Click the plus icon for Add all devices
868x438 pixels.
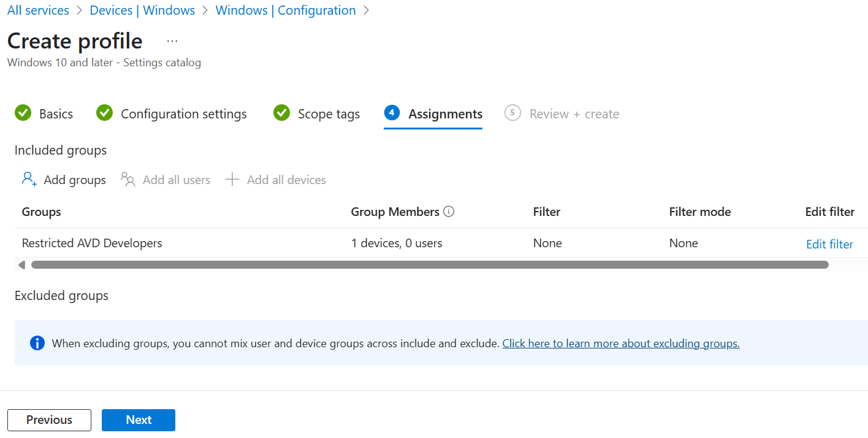(x=232, y=179)
